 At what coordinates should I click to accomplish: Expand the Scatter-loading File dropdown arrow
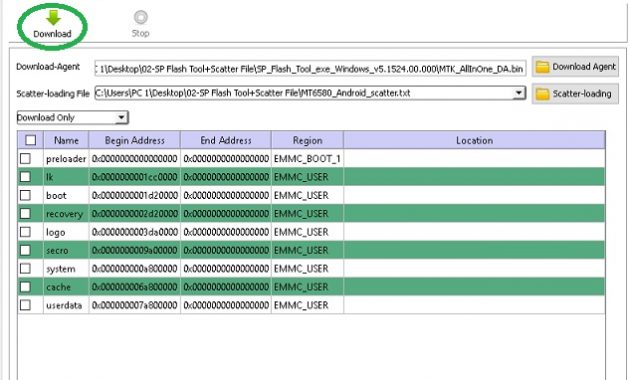[x=519, y=93]
